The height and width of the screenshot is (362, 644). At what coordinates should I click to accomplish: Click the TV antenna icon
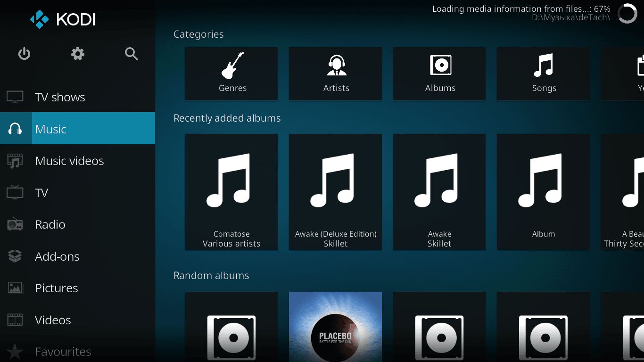(15, 192)
